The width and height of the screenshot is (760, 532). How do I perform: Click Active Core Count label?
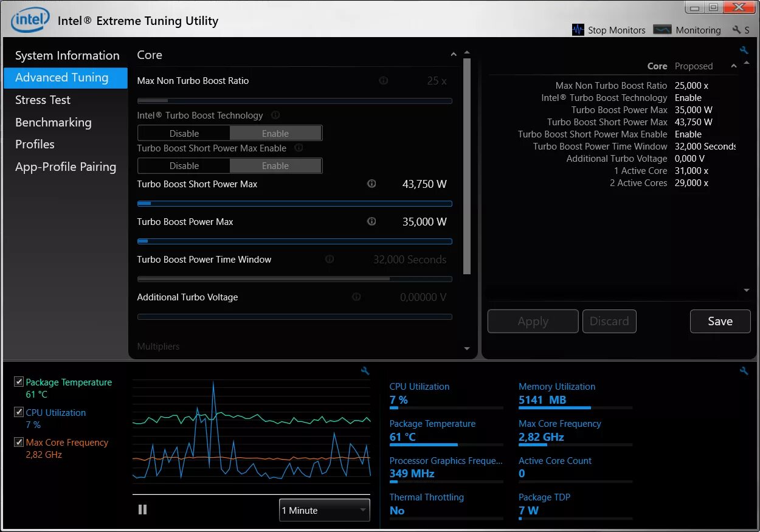[555, 460]
